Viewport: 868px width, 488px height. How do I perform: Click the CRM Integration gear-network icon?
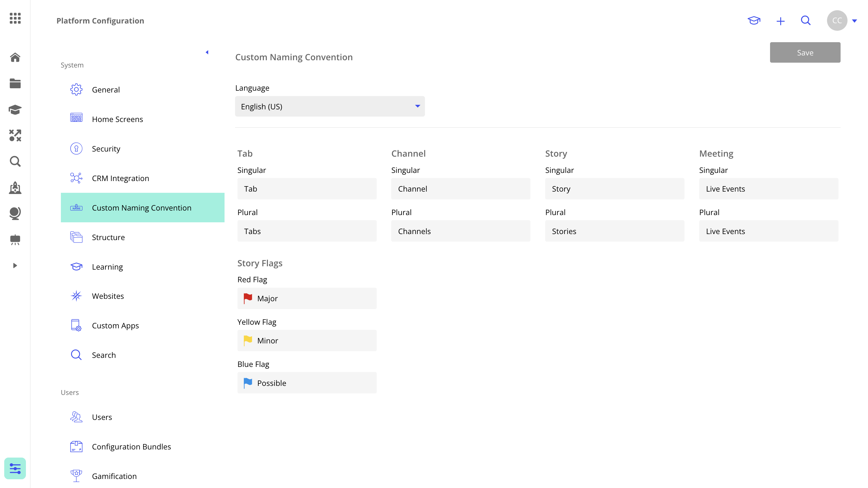point(76,178)
